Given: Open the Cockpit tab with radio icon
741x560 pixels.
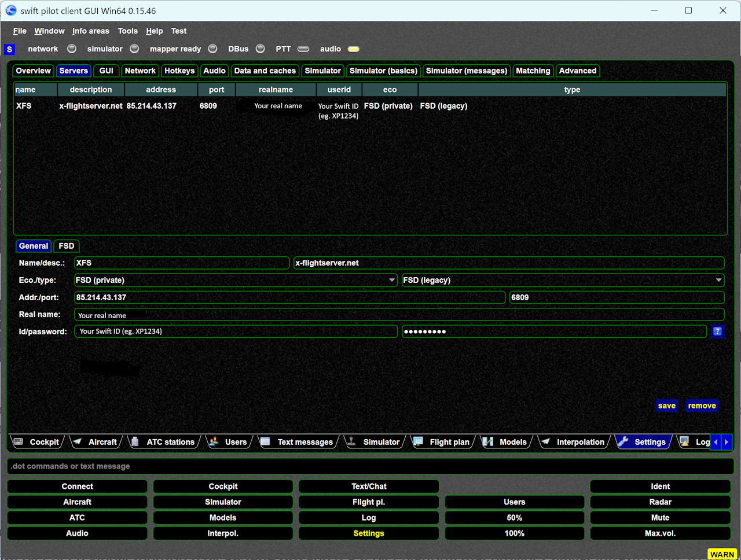Looking at the screenshot, I should 19,442.
